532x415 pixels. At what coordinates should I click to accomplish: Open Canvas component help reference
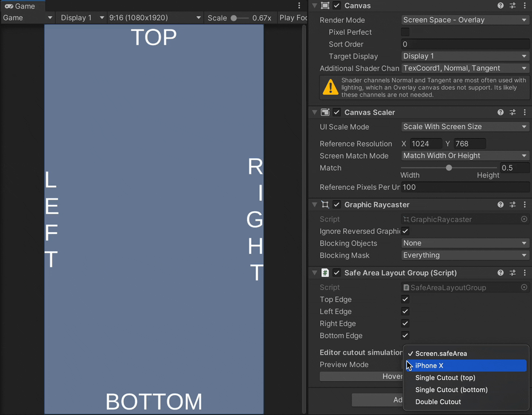(x=500, y=5)
